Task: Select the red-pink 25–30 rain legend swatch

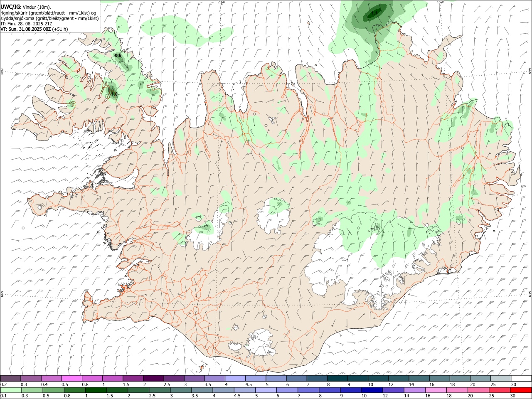Action: click(499, 390)
